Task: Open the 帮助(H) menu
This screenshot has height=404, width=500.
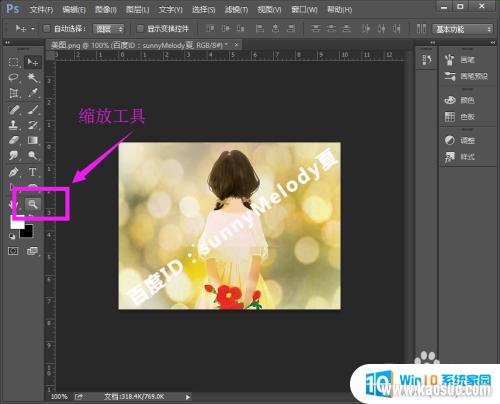Action: 339,10
